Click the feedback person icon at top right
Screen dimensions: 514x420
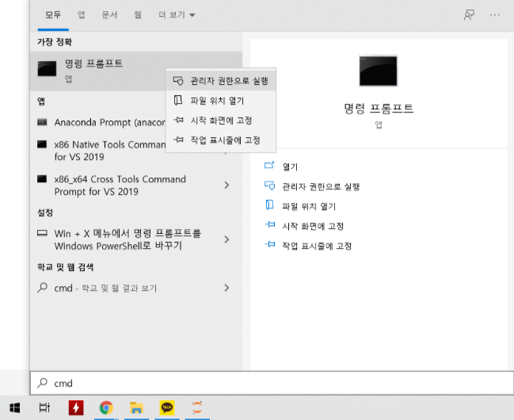469,15
